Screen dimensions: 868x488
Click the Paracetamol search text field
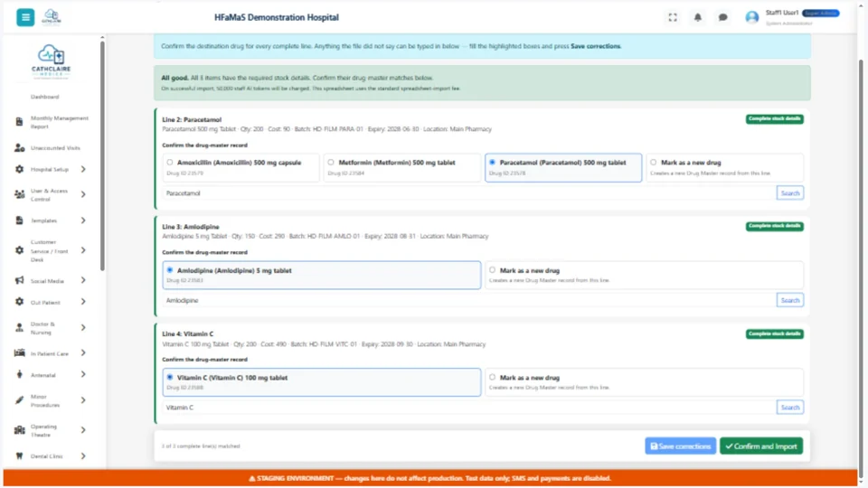(469, 193)
